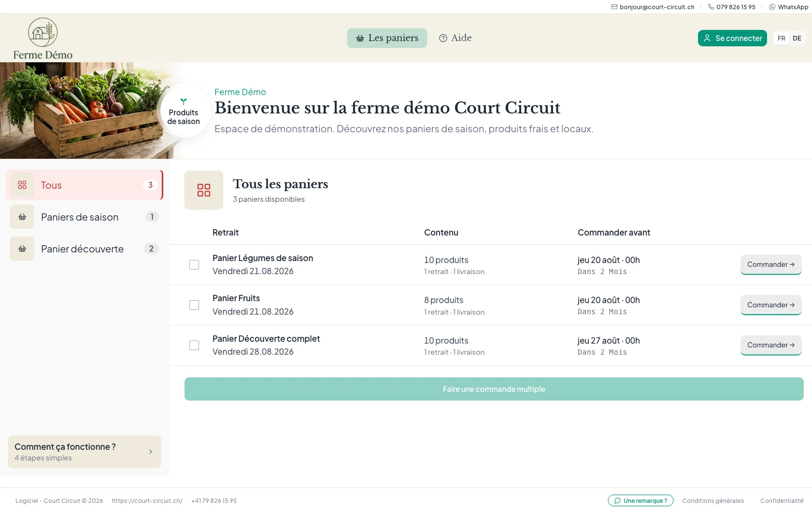Click the Panier Fruits title
This screenshot has height=513, width=812.
[236, 298]
